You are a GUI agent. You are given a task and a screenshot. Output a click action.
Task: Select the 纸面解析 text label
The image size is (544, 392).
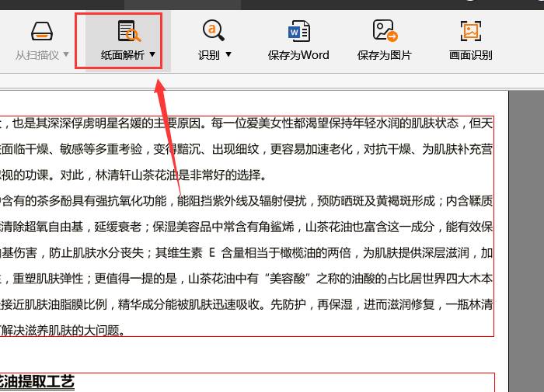coord(123,55)
